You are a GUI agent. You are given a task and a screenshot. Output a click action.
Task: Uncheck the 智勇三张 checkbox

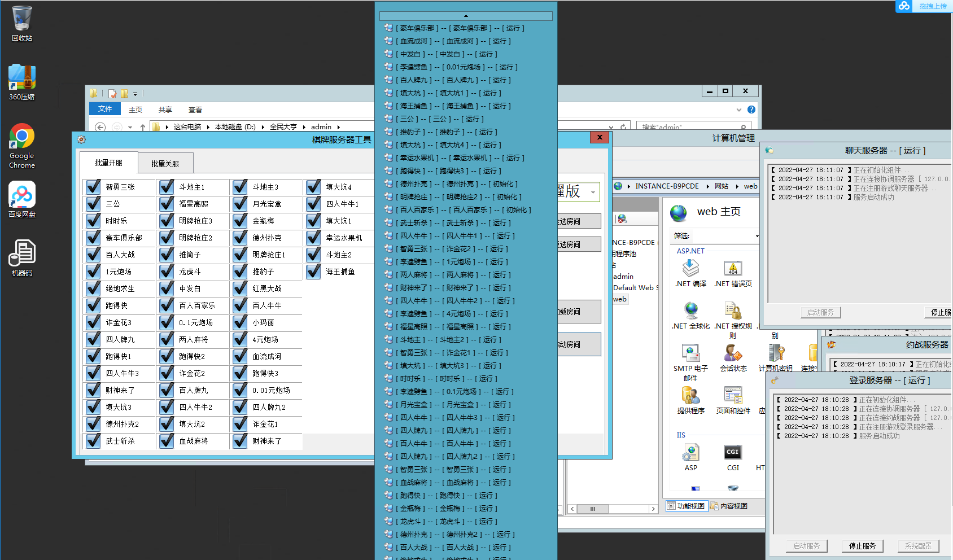pyautogui.click(x=93, y=187)
